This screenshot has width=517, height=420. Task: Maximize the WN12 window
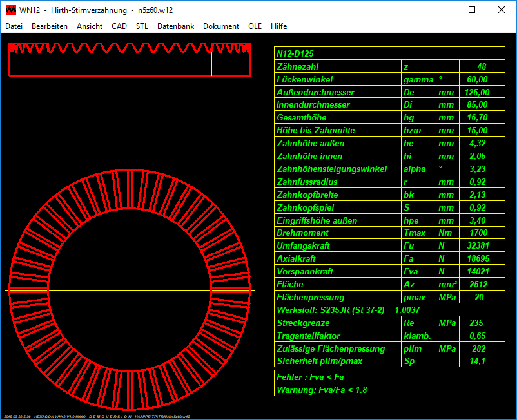[x=472, y=10]
